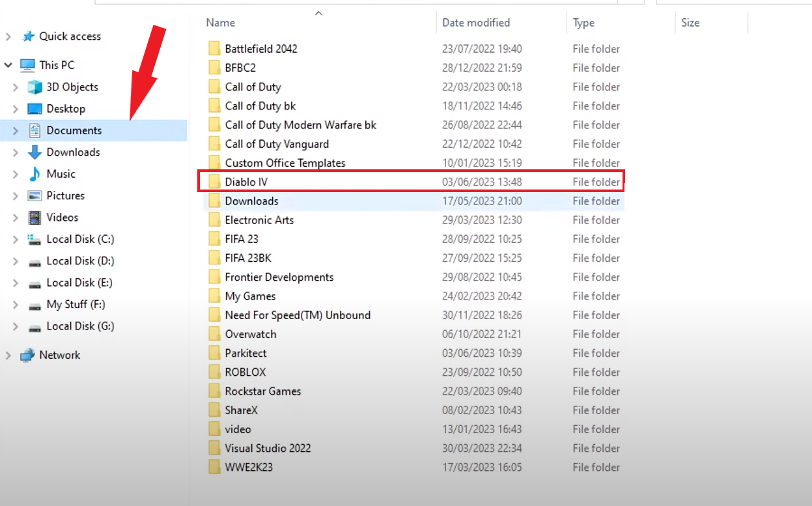Click the Parkitect folder icon
812x506 pixels.
[214, 353]
